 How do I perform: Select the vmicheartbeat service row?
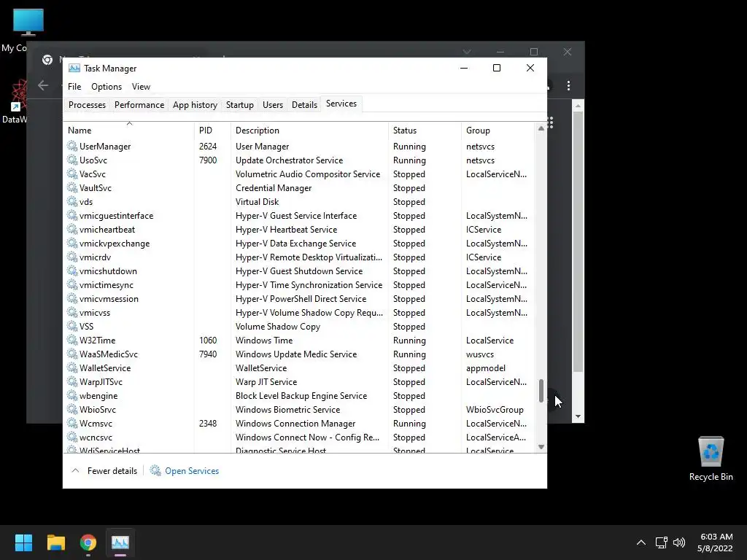pos(300,229)
